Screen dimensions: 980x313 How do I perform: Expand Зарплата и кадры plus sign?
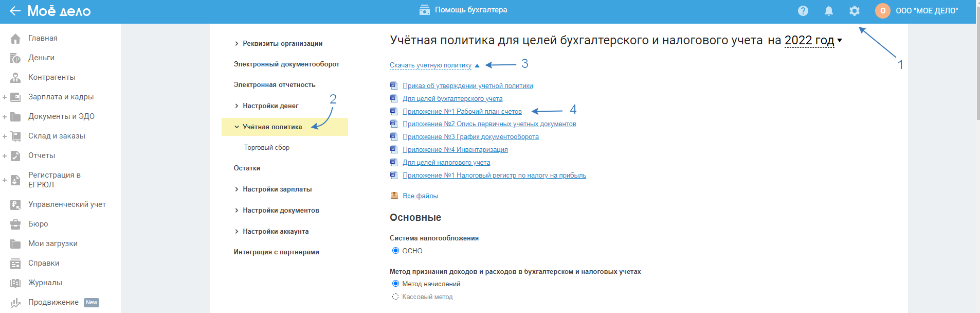coord(5,97)
